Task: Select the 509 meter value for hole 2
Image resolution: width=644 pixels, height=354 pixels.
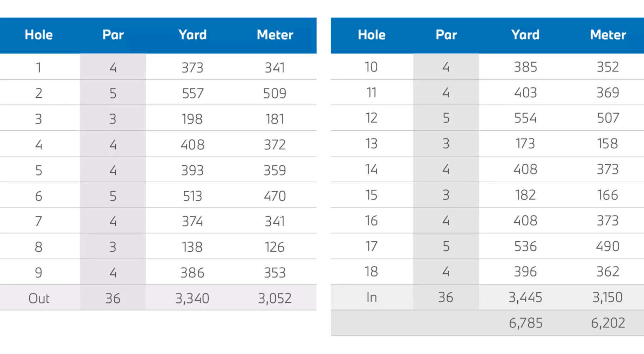Action: [275, 93]
